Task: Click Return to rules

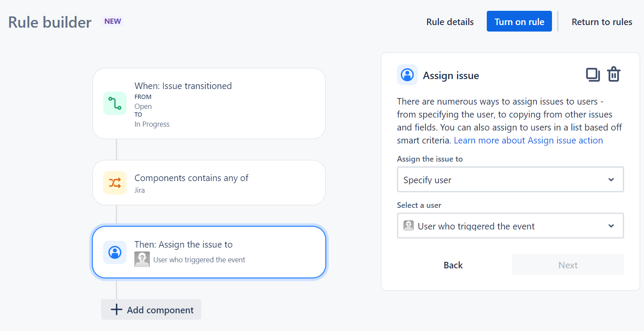Action: pos(602,21)
